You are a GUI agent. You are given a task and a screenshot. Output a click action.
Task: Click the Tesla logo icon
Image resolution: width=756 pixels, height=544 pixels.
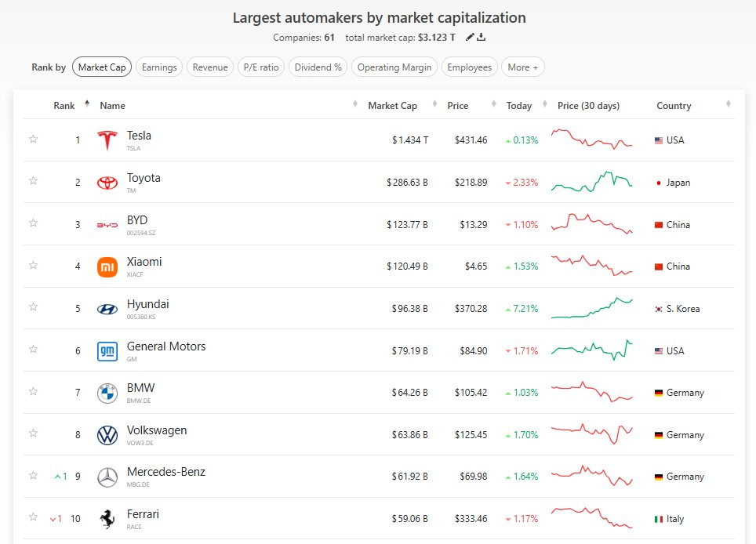click(x=107, y=140)
